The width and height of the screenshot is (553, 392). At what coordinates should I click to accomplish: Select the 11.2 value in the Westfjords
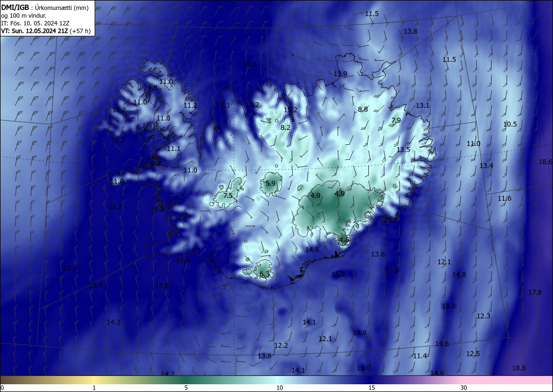pyautogui.click(x=190, y=105)
